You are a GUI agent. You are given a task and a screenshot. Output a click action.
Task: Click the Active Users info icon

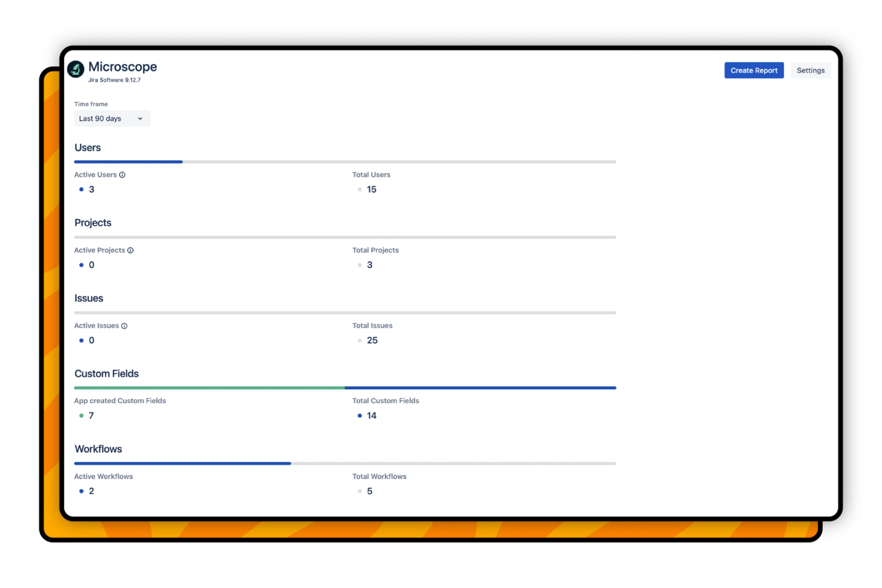click(122, 174)
